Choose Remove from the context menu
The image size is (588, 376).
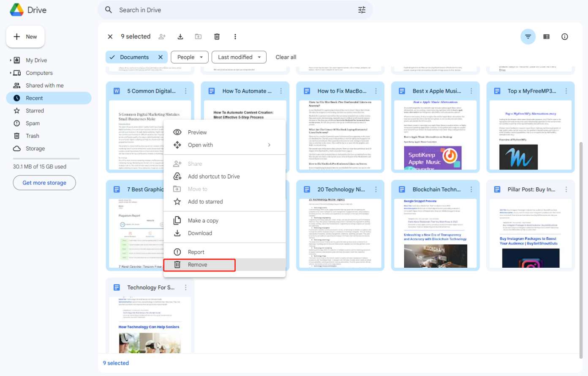point(198,265)
